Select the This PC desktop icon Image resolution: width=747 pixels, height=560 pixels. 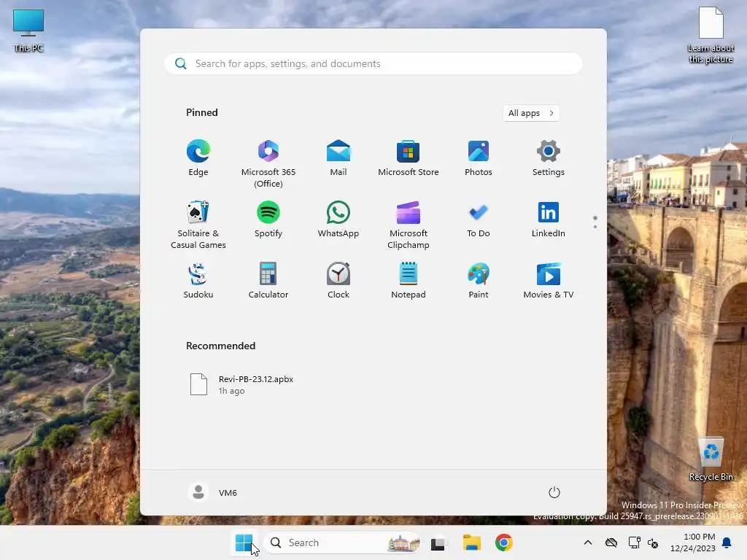coord(28,30)
